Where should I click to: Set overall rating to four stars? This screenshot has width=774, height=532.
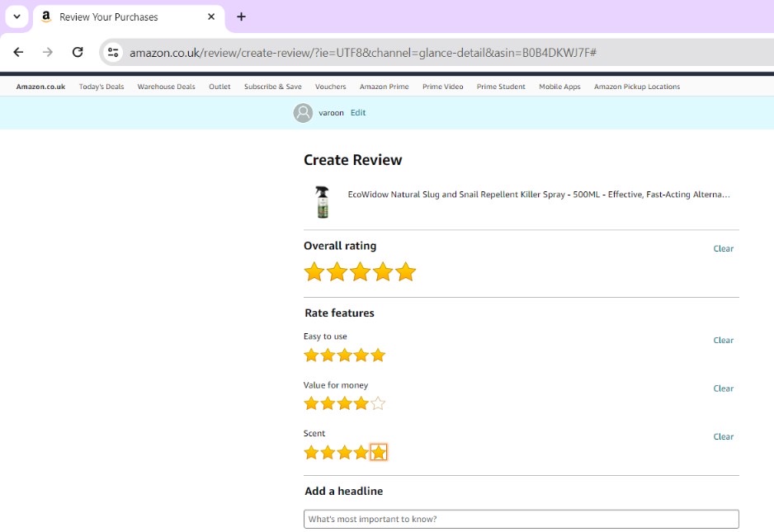point(383,272)
